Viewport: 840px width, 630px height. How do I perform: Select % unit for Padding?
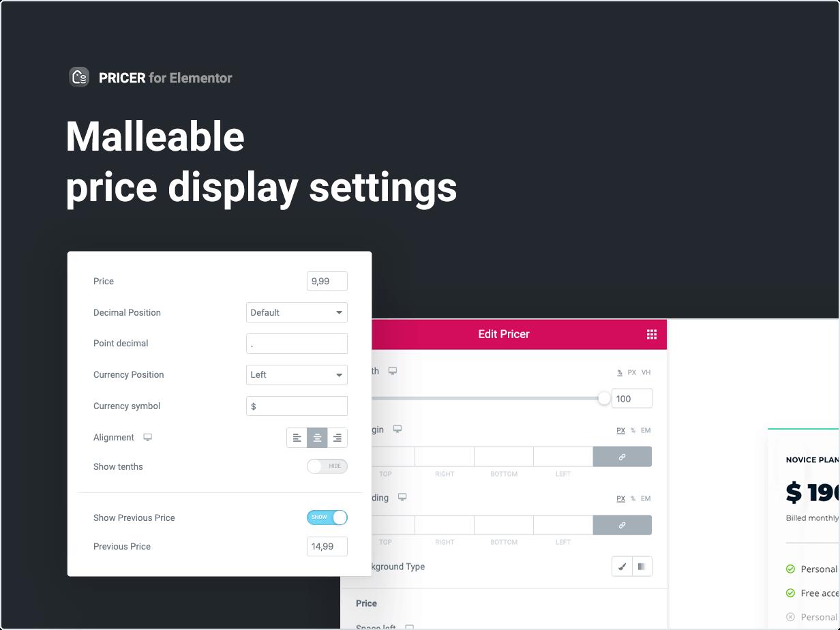tap(633, 498)
